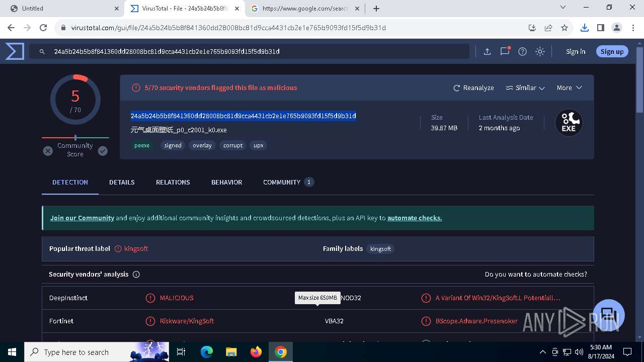The height and width of the screenshot is (362, 644).
Task: Open the Chrome profile avatar icon
Action: (617, 28)
